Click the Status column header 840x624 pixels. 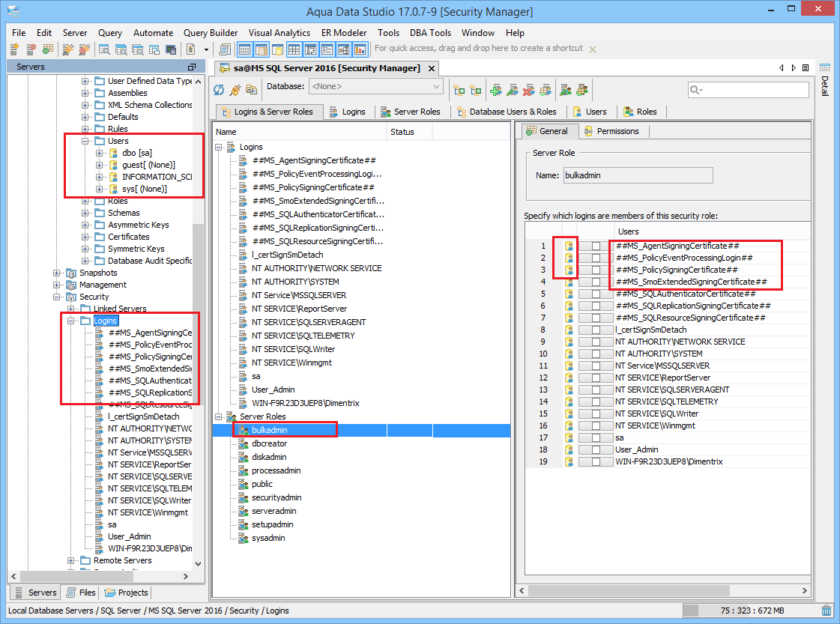point(408,132)
